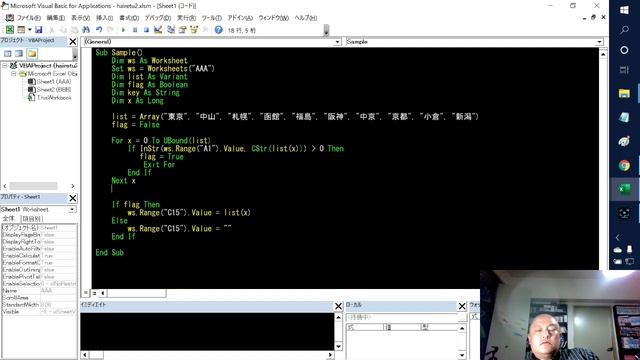
Task: Run the macro with the green Run icon
Action: coord(123,29)
